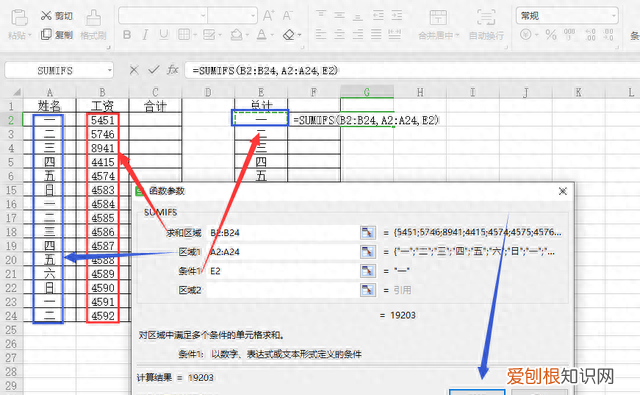Select row 25 header
This screenshot has width=640, height=395.
coord(11,330)
